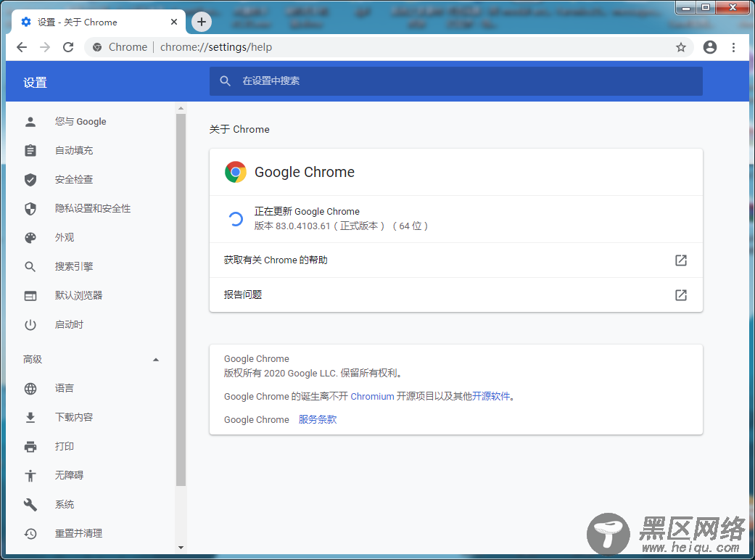Screen dimensions: 755x560
Task: Click the site info Chrome icon in address bar
Action: pyautogui.click(x=97, y=47)
